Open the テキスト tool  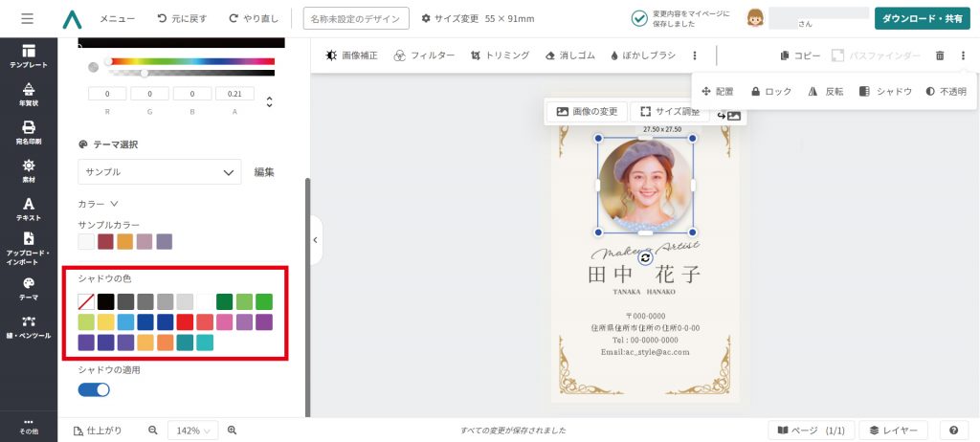pyautogui.click(x=29, y=208)
